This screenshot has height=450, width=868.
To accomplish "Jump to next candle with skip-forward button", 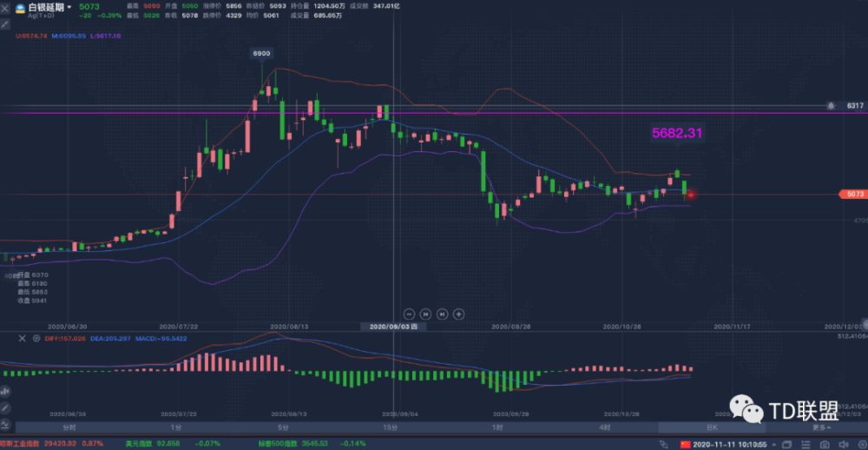I will click(x=443, y=314).
